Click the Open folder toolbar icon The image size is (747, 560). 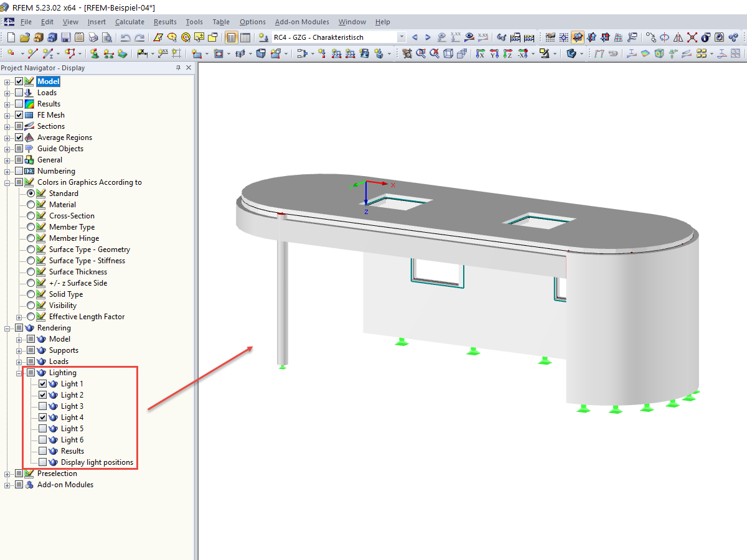coord(24,37)
